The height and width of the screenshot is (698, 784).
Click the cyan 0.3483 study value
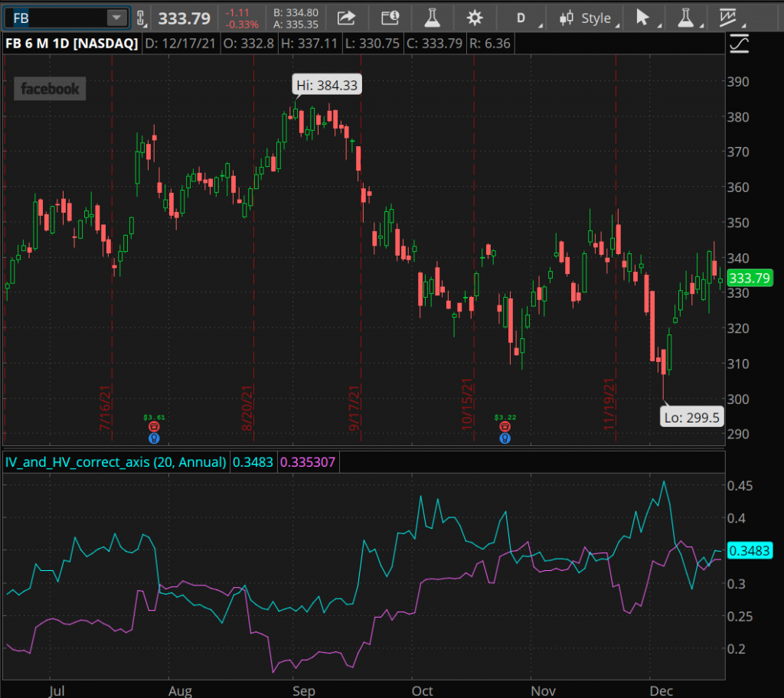tap(253, 462)
